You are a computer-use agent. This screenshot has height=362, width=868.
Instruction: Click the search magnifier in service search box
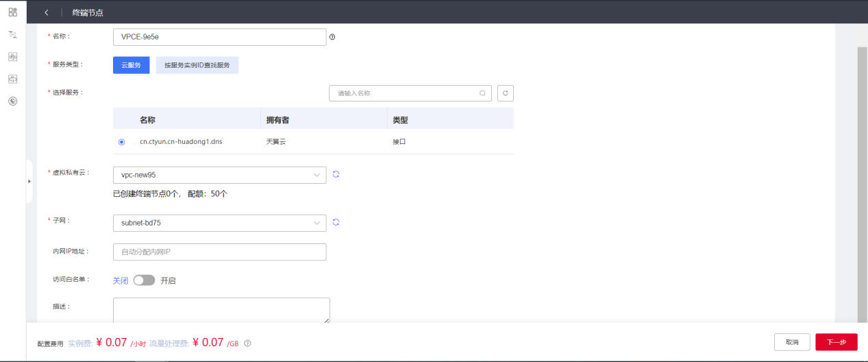coord(482,93)
